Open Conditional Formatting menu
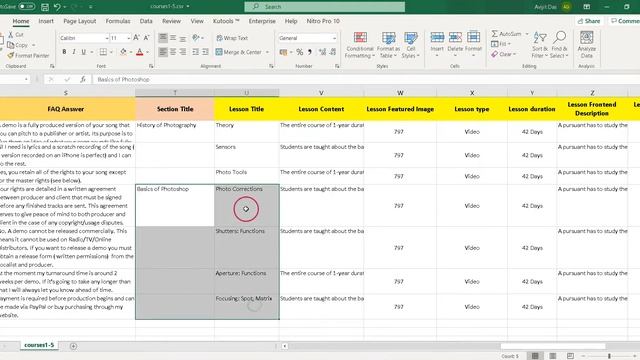The height and width of the screenshot is (360, 640). click(360, 45)
